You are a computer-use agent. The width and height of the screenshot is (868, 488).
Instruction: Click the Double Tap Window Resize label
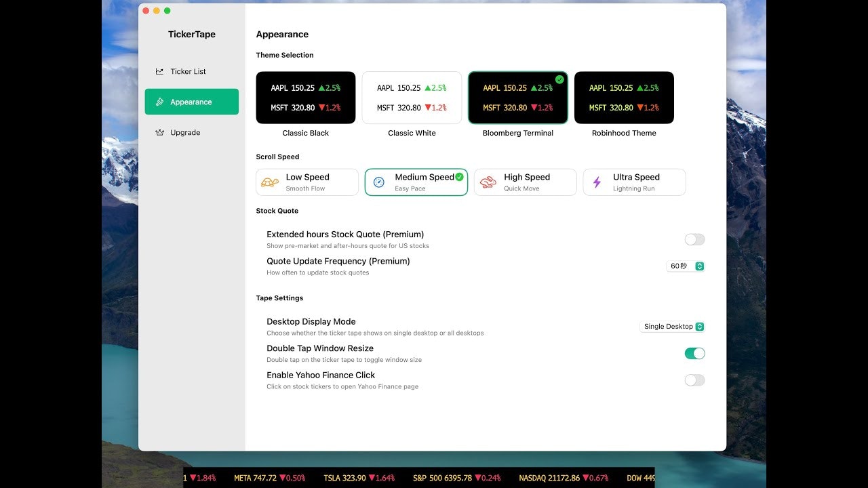click(x=320, y=348)
